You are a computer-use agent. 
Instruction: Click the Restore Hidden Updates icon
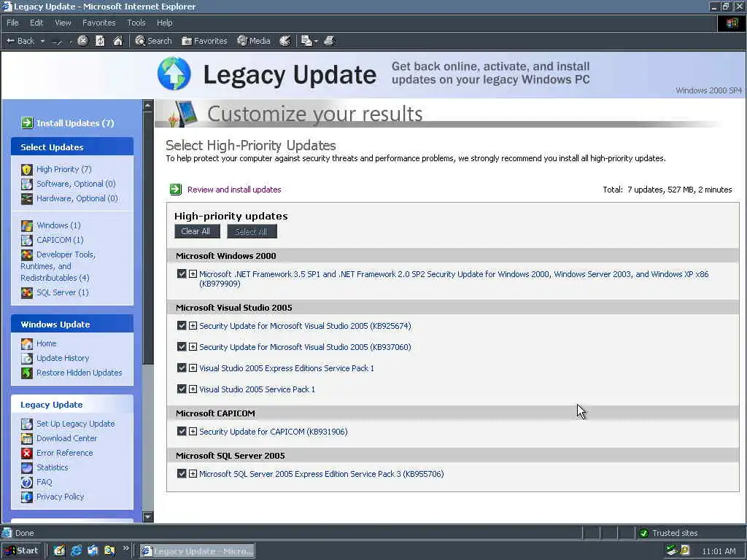27,373
